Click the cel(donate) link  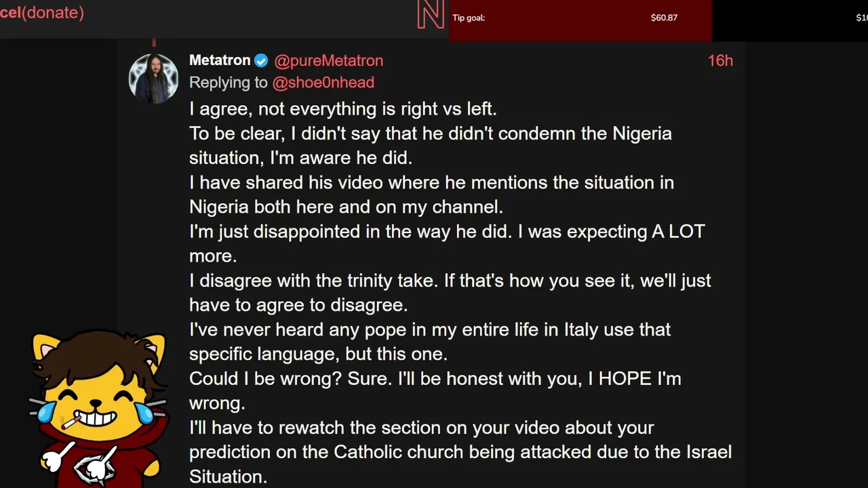(x=42, y=12)
